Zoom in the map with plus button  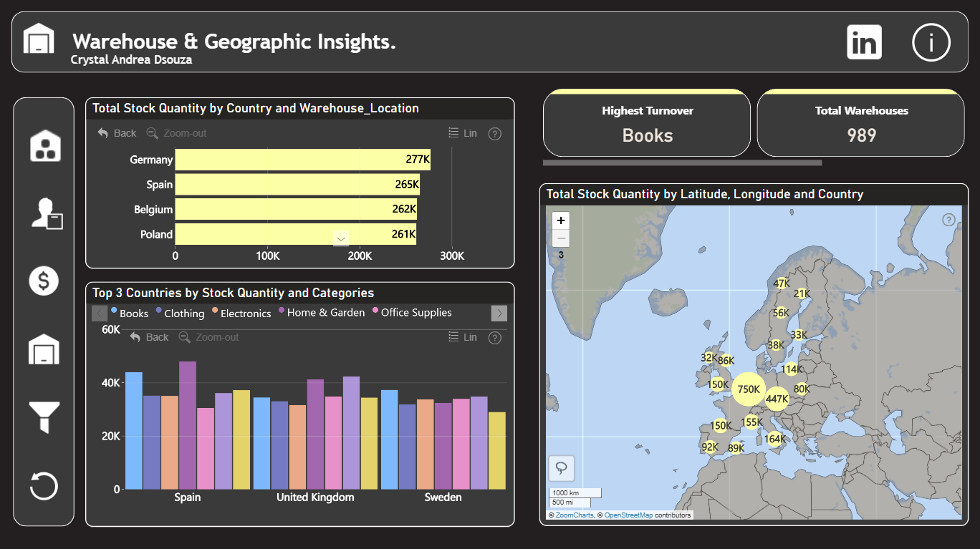[561, 220]
